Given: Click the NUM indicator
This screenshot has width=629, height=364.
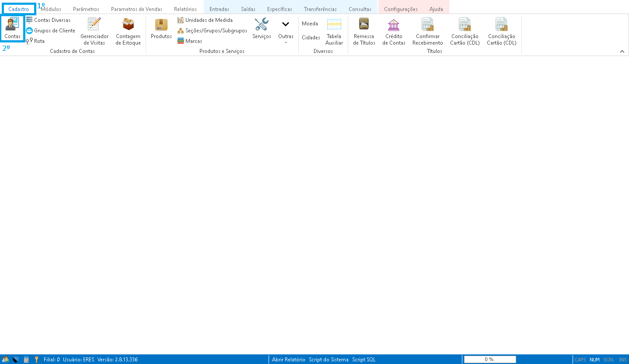Looking at the screenshot, I should click(594, 360).
